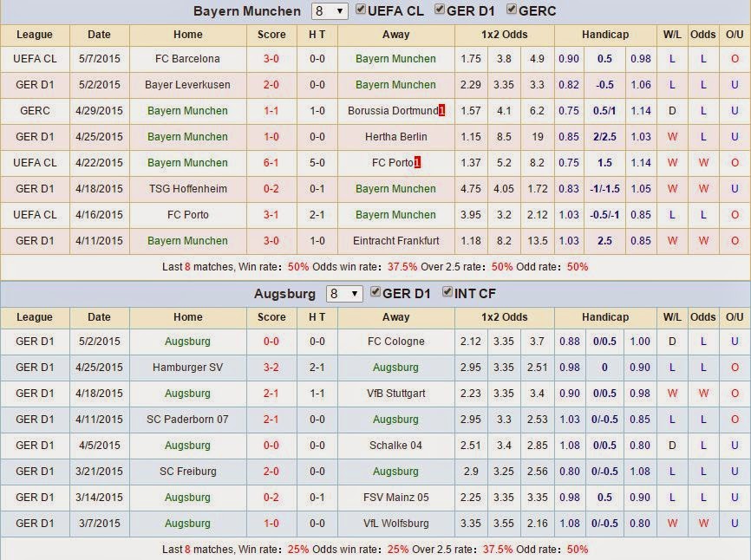Click O/U header in Augsburg table
The image size is (751, 560).
pyautogui.click(x=735, y=317)
